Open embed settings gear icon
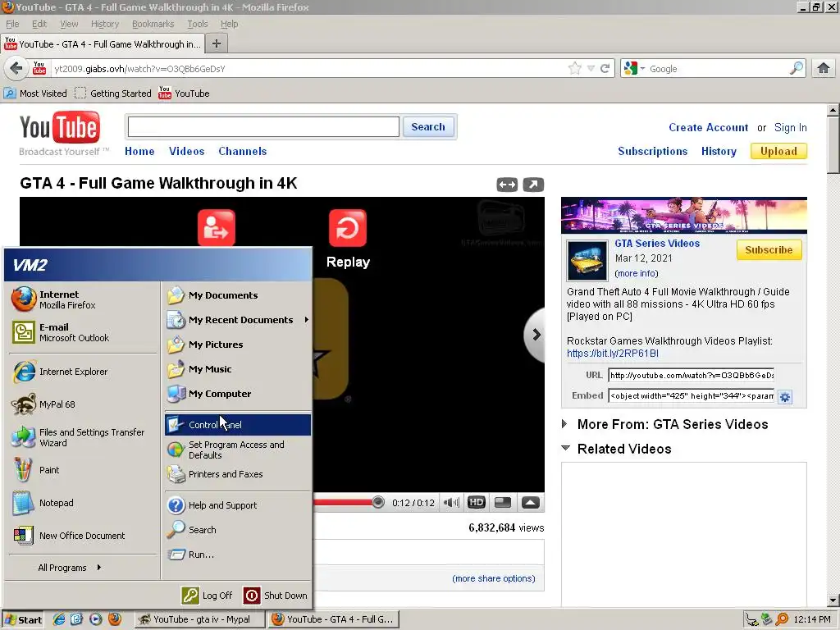Screen dimensions: 840x630 [785, 397]
